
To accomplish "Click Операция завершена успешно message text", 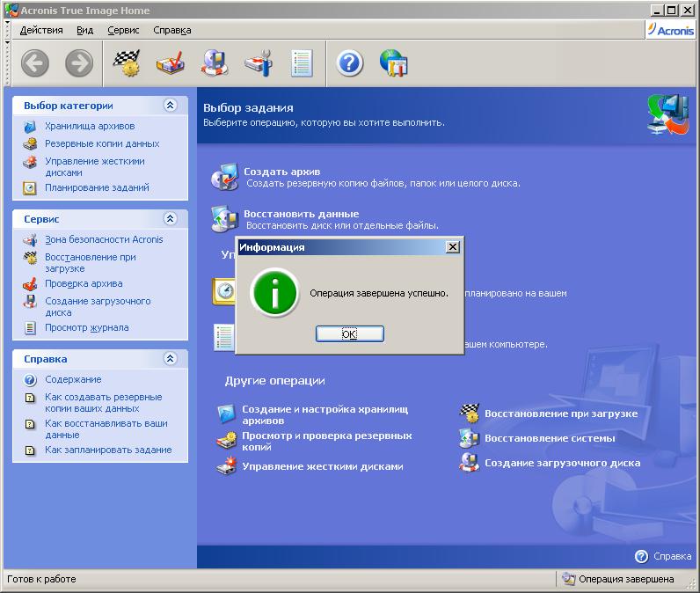I will [379, 293].
